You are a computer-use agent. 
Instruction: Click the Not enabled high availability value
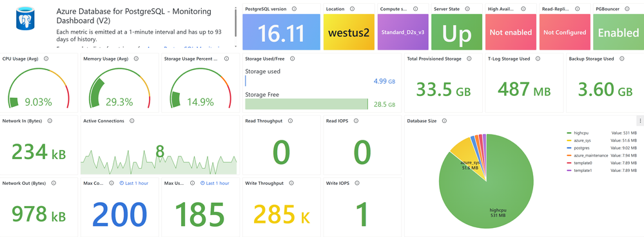pyautogui.click(x=511, y=32)
